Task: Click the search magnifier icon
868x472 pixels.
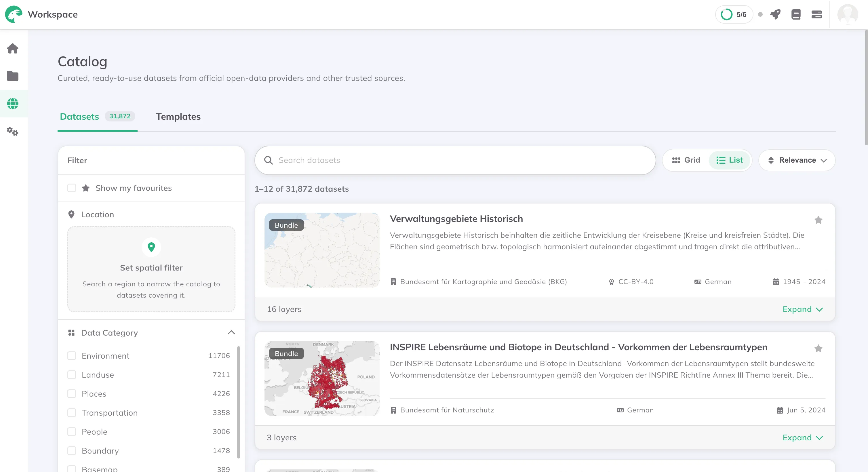Action: 269,160
